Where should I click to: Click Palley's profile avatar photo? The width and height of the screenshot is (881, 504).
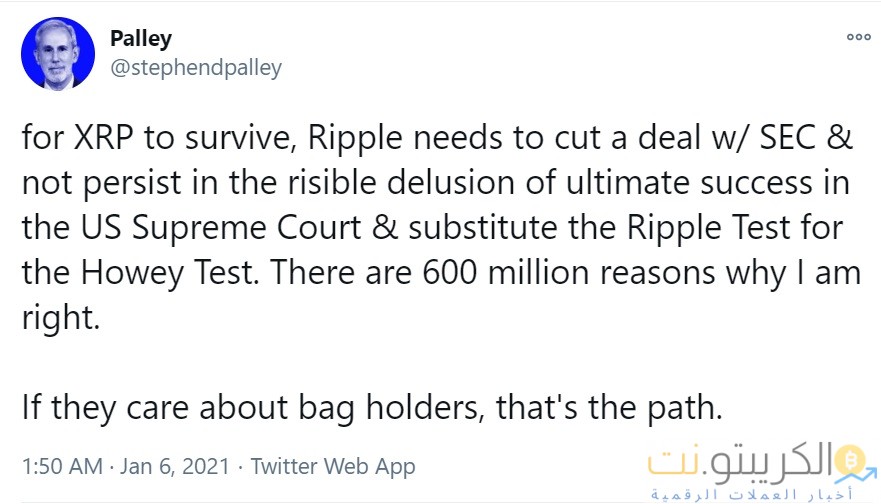[60, 54]
